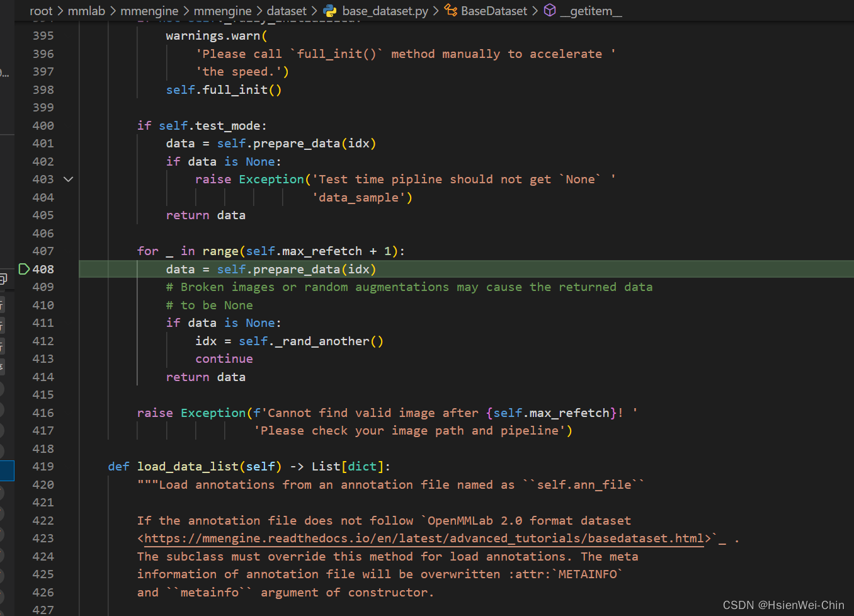This screenshot has height=616, width=854.
Task: Click 'if data is None:' on line 402
Action: 224,162
